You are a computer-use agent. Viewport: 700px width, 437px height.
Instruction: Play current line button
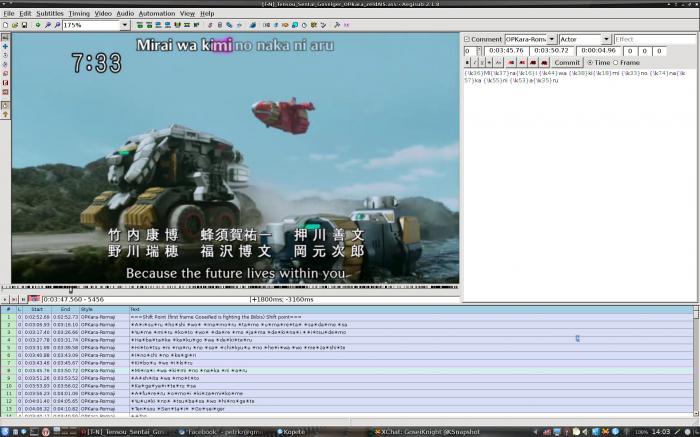13,299
